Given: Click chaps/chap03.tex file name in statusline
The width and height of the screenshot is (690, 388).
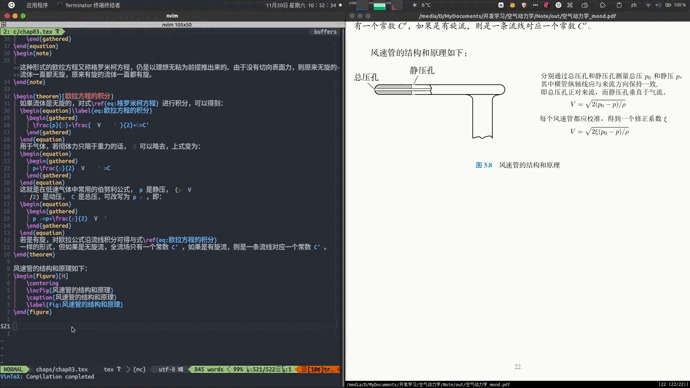Looking at the screenshot, I should (x=62, y=370).
